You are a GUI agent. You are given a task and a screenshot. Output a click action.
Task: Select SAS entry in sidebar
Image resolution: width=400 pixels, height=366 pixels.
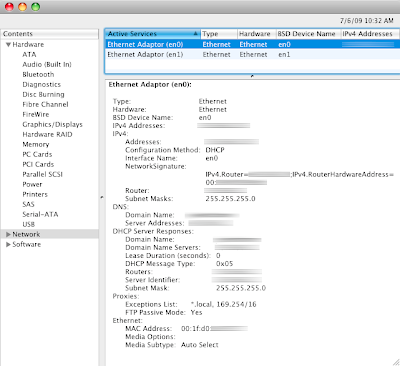point(28,204)
